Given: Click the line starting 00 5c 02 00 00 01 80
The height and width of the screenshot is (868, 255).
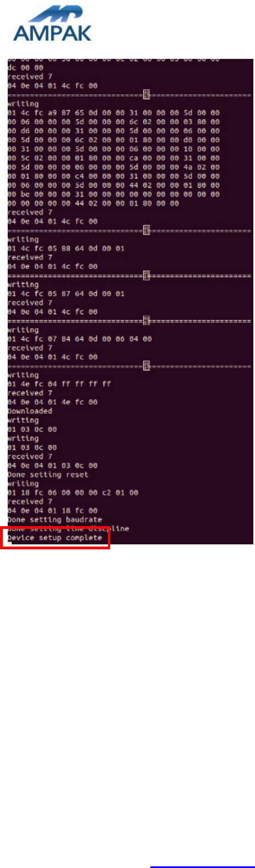Looking at the screenshot, I should click(x=113, y=157).
